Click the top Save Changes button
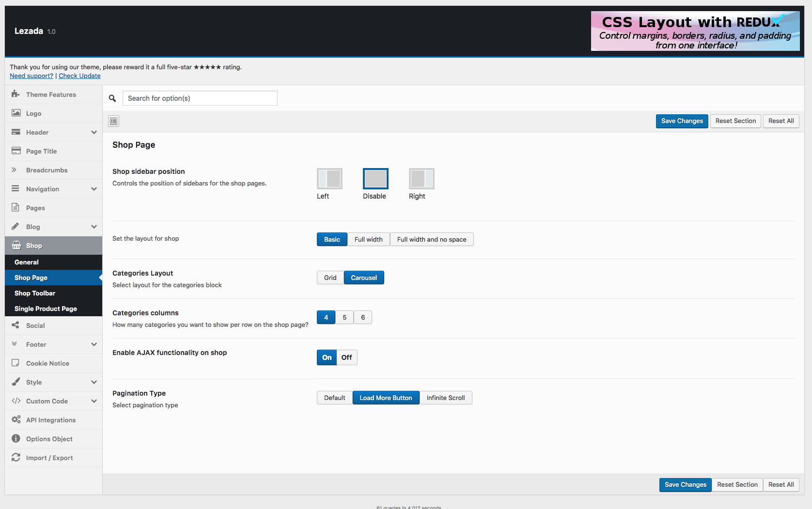Viewport: 812px width, 509px height. [682, 121]
